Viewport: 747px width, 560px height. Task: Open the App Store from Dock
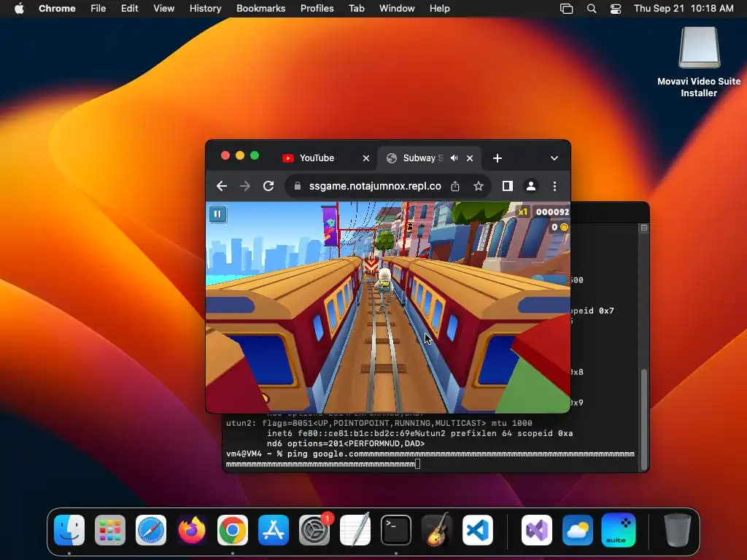(x=274, y=530)
